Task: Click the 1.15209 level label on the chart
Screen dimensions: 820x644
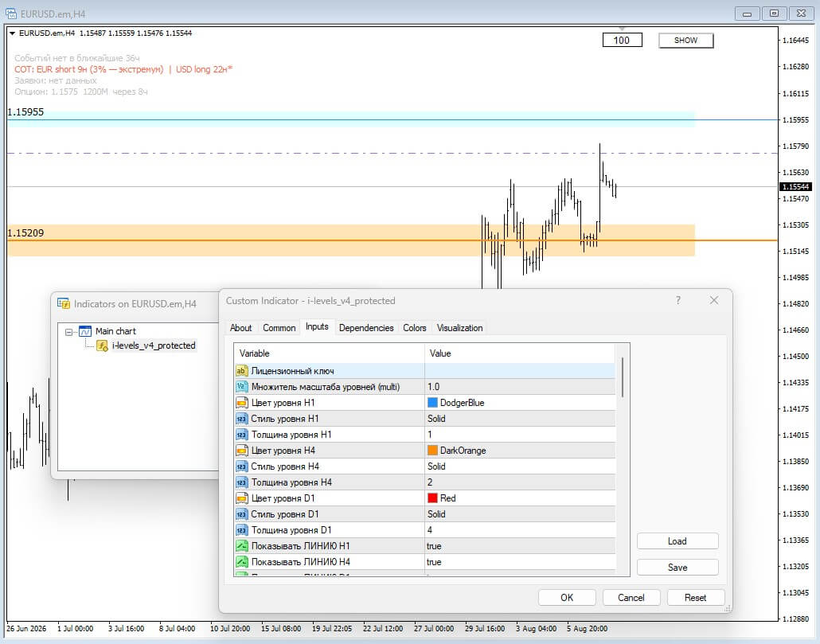Action: tap(25, 233)
